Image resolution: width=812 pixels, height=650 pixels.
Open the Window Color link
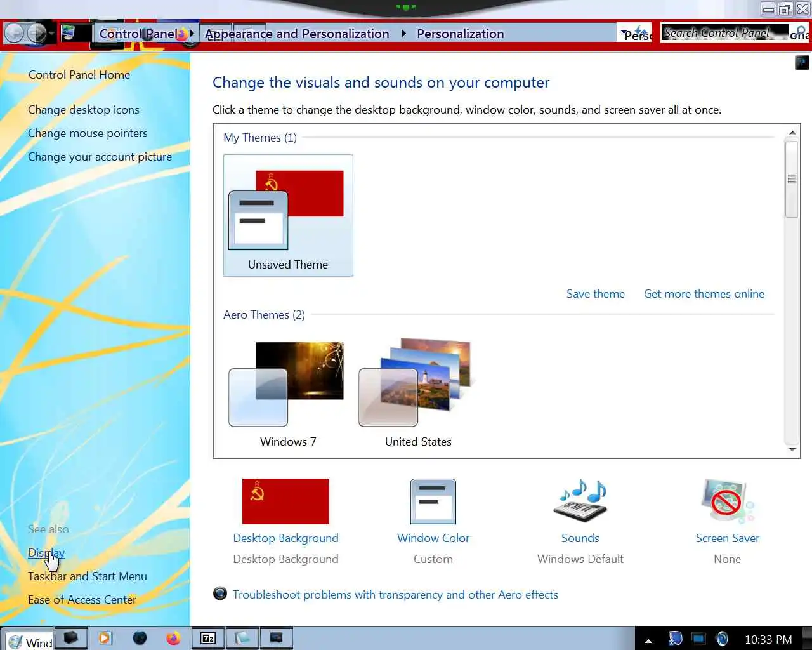tap(433, 538)
